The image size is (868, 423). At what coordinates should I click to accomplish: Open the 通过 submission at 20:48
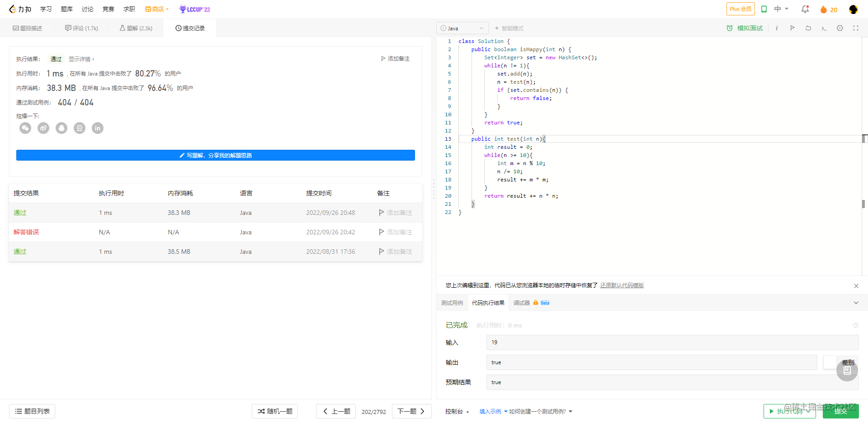20,213
